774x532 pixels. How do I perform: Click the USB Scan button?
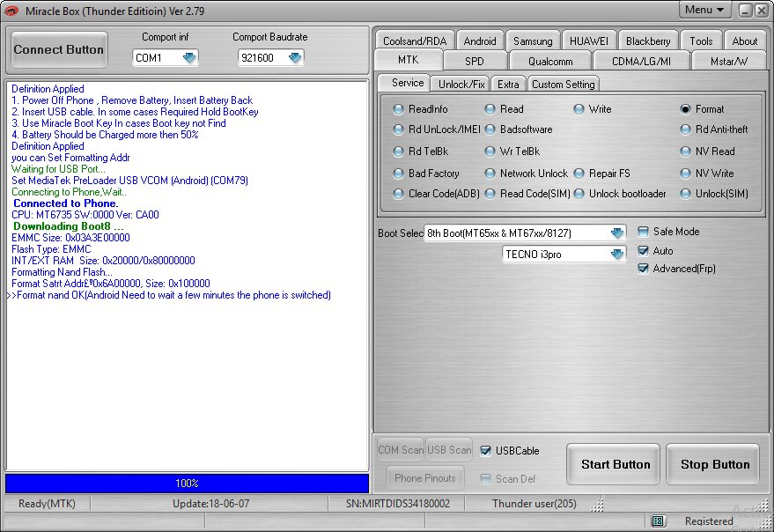[449, 450]
